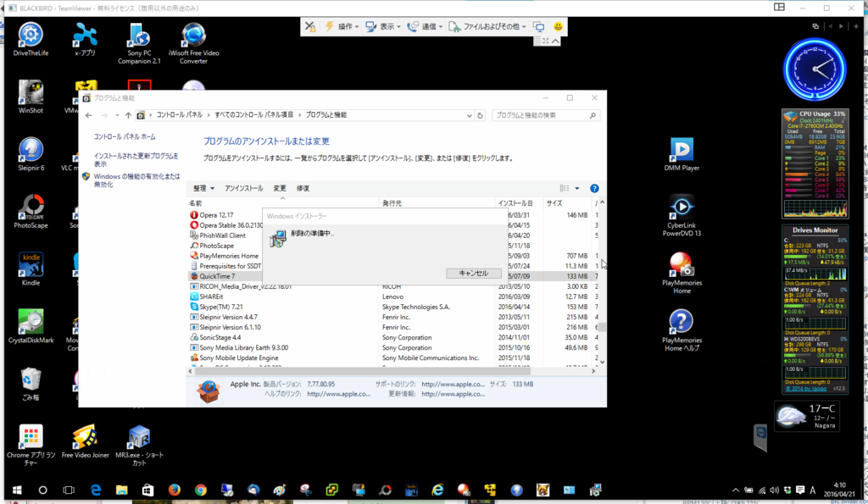Viewport: 868px width, 504px height.
Task: Open iWisoft Free Video Converter icon
Action: 193,44
